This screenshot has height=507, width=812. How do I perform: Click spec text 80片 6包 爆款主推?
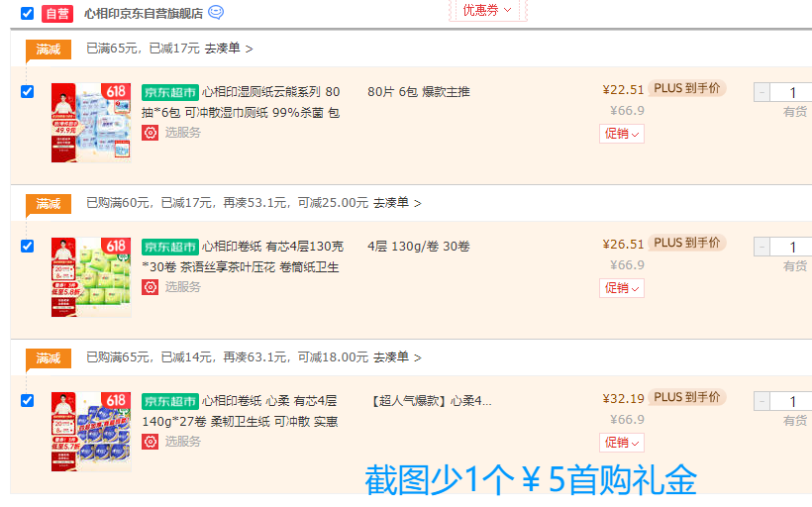pyautogui.click(x=419, y=92)
